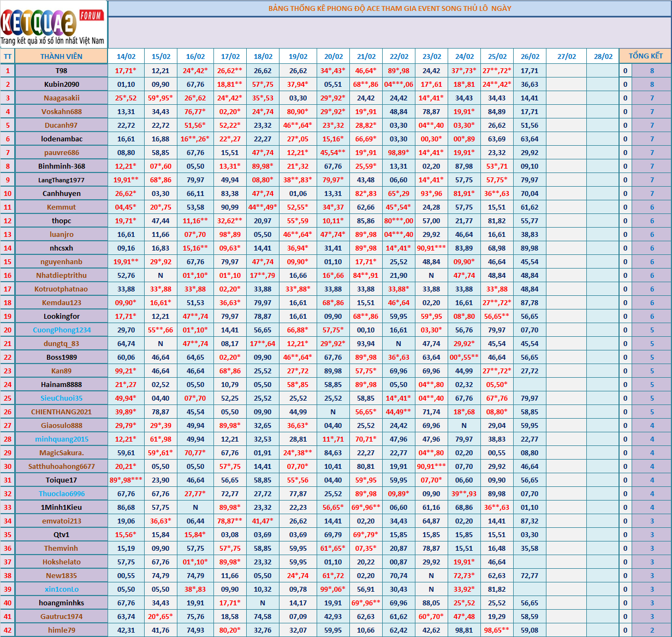Click the '18/02' date header
The width and height of the screenshot is (672, 637).
click(263, 56)
